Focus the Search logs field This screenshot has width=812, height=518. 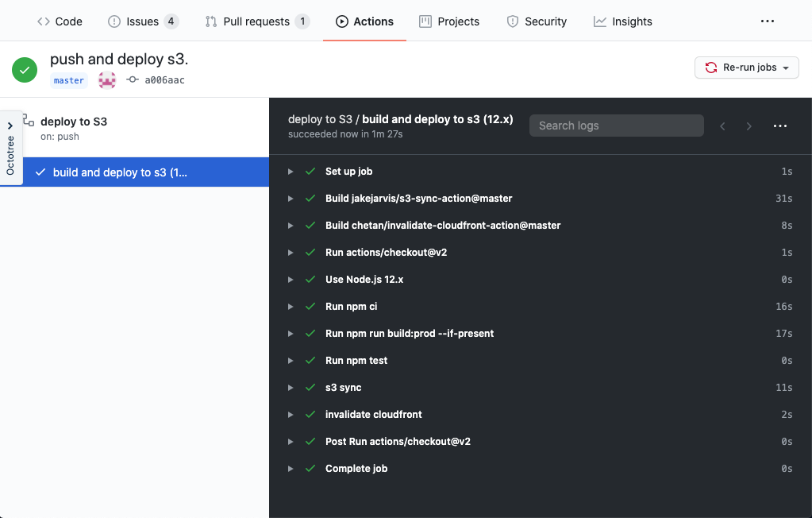616,126
